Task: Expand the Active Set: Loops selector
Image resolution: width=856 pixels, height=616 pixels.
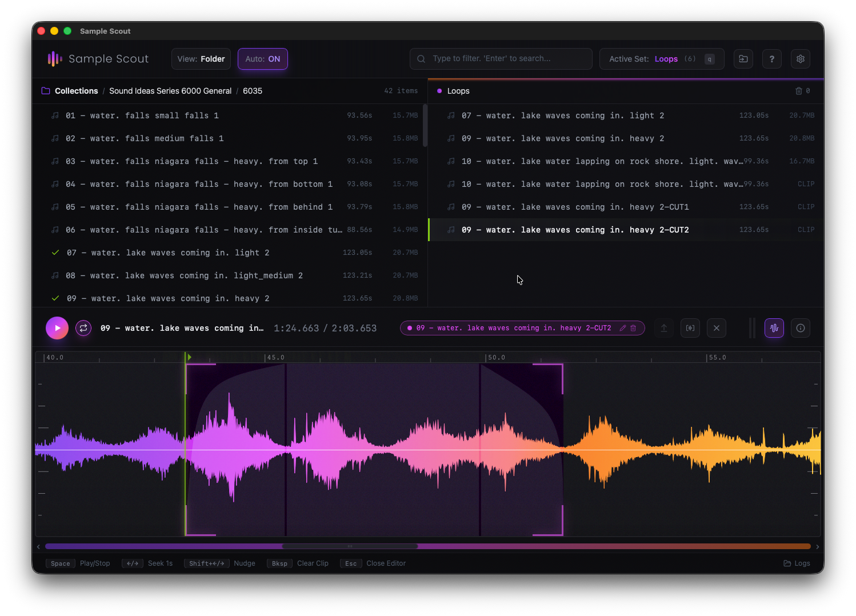Action: (x=661, y=59)
